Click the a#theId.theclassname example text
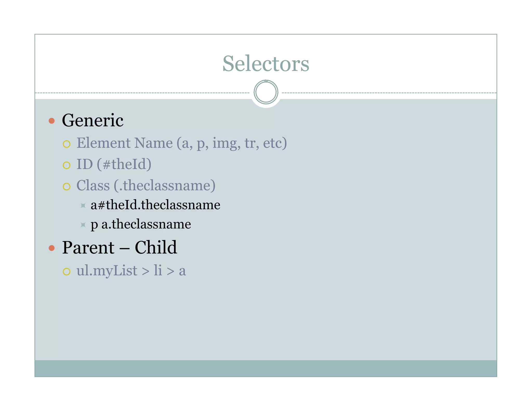The height and width of the screenshot is (411, 532). pos(155,205)
